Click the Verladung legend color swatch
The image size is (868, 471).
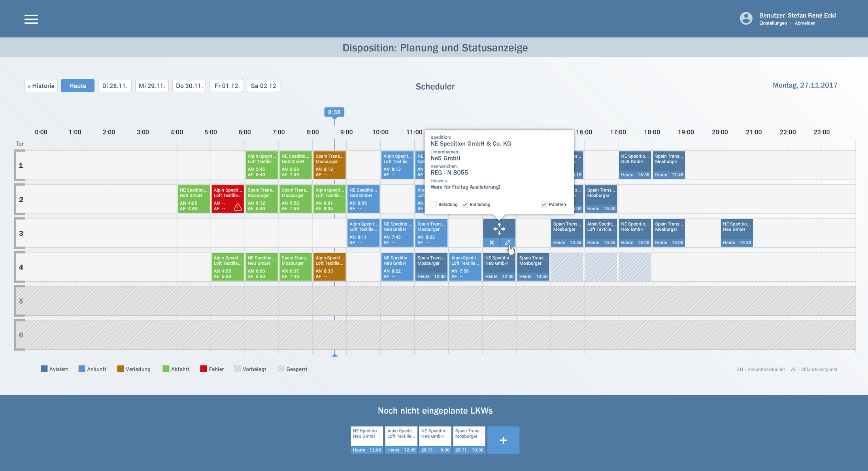coord(121,369)
